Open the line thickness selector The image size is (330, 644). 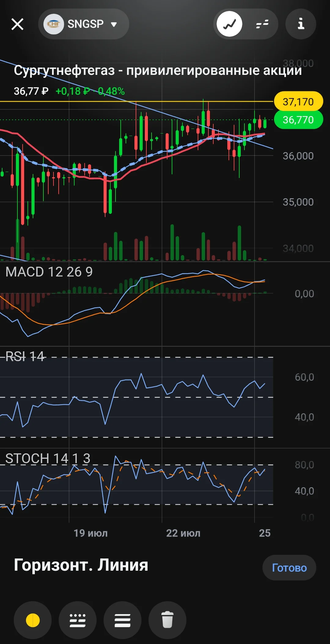tap(123, 620)
